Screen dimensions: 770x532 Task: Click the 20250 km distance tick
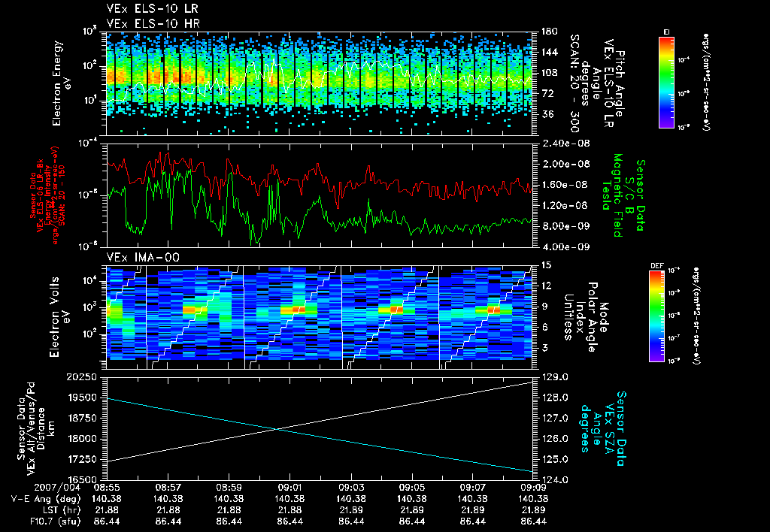click(x=81, y=377)
